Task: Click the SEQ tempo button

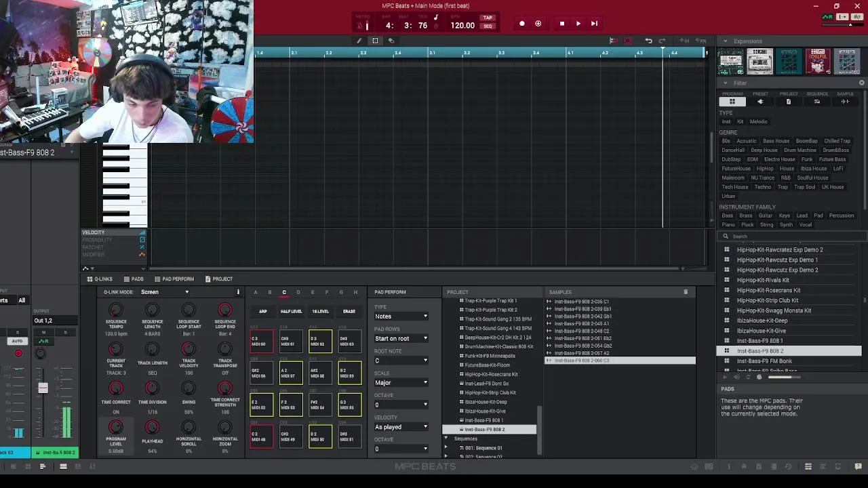Action: pos(488,26)
